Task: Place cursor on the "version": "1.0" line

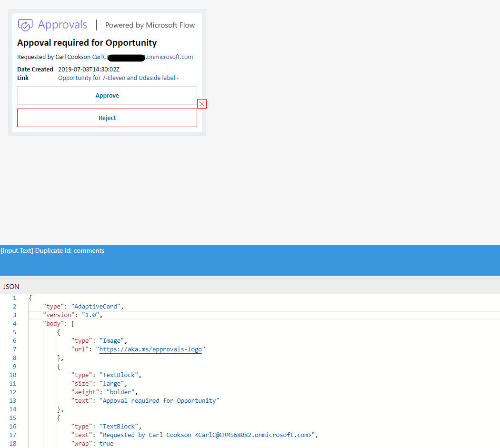Action: pos(73,315)
